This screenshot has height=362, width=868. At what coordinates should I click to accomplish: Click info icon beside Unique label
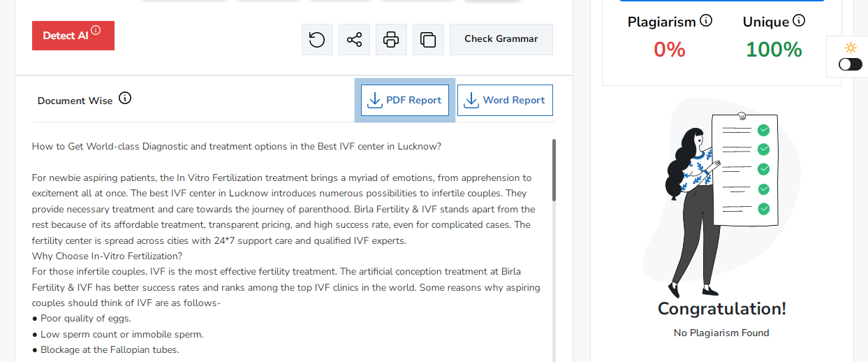[x=799, y=21]
